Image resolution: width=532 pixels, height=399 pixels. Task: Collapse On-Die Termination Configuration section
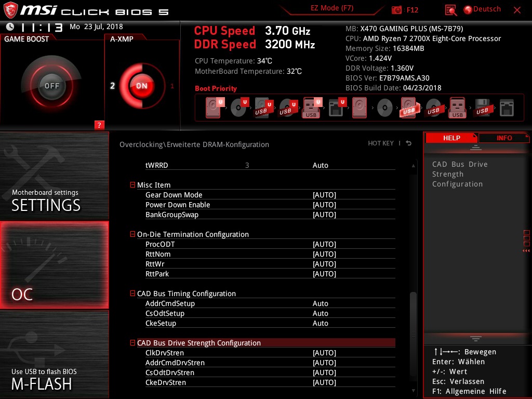pos(132,234)
